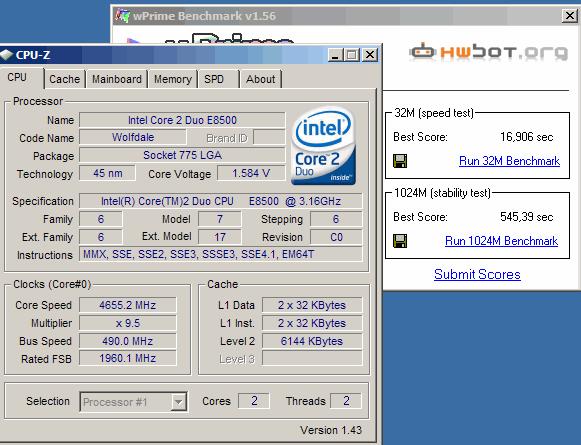The image size is (581, 445).
Task: Click the Intel Core 2 Duo logo
Action: click(323, 146)
